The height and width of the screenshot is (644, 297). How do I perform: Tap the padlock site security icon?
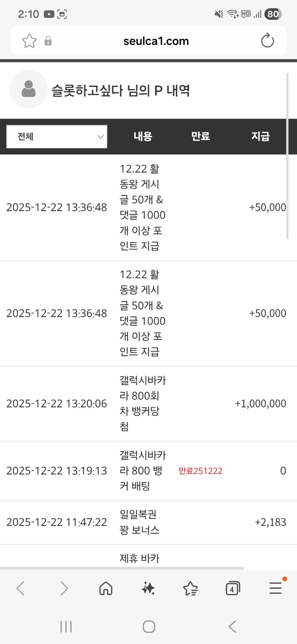click(x=48, y=41)
